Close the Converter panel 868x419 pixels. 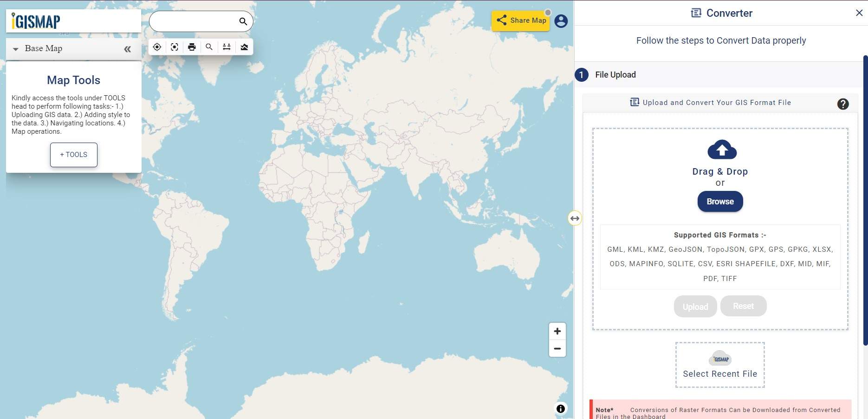coord(859,13)
